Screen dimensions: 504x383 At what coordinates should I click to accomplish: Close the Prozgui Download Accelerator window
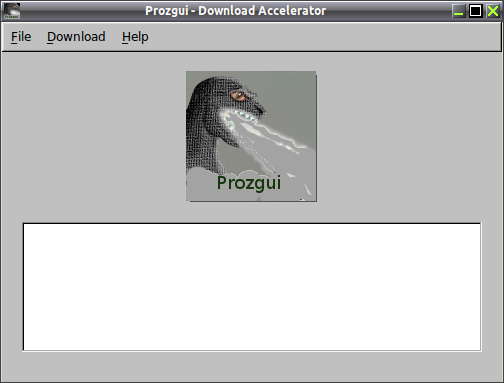click(x=493, y=11)
